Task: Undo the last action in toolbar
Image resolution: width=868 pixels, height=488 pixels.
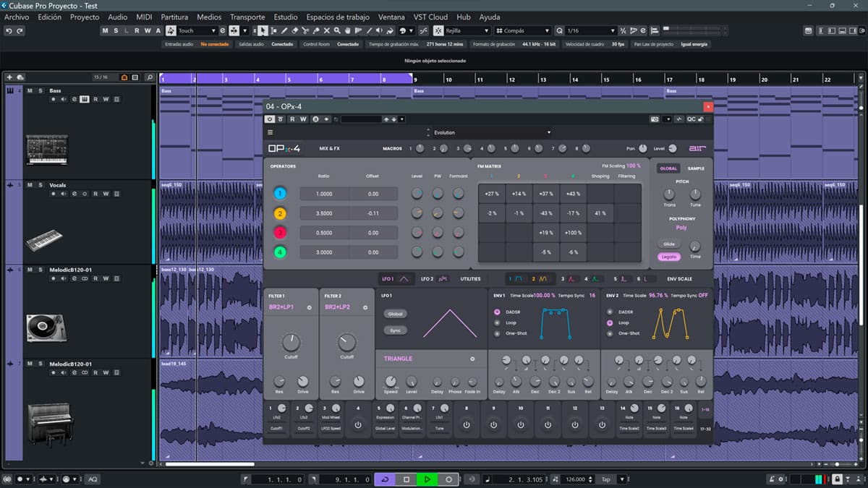Action: [x=9, y=30]
